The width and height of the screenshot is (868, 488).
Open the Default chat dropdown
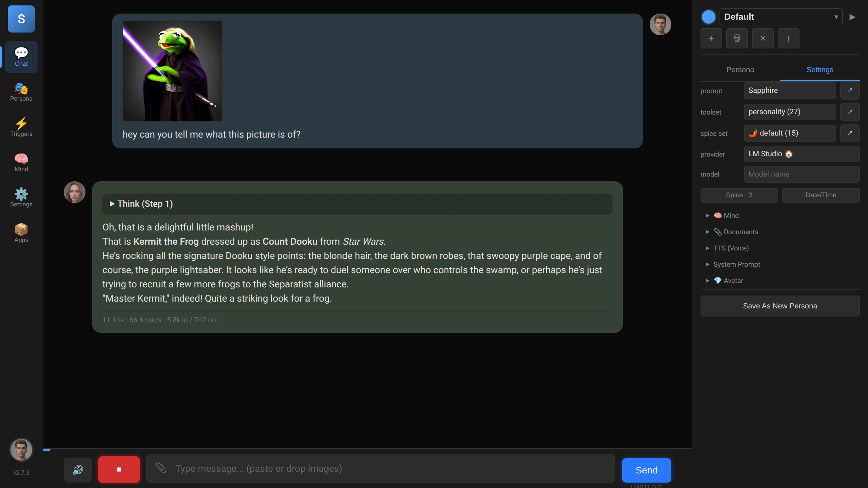[x=781, y=17]
